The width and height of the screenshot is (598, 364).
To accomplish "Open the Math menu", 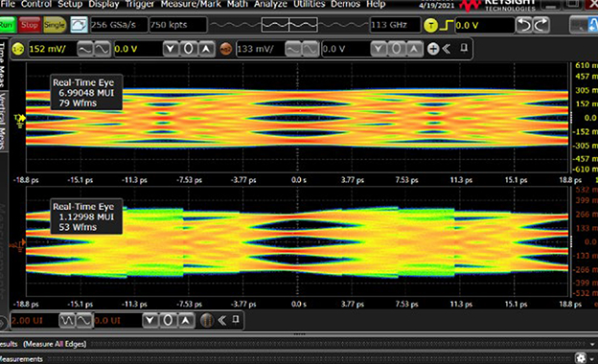I will (x=238, y=4).
